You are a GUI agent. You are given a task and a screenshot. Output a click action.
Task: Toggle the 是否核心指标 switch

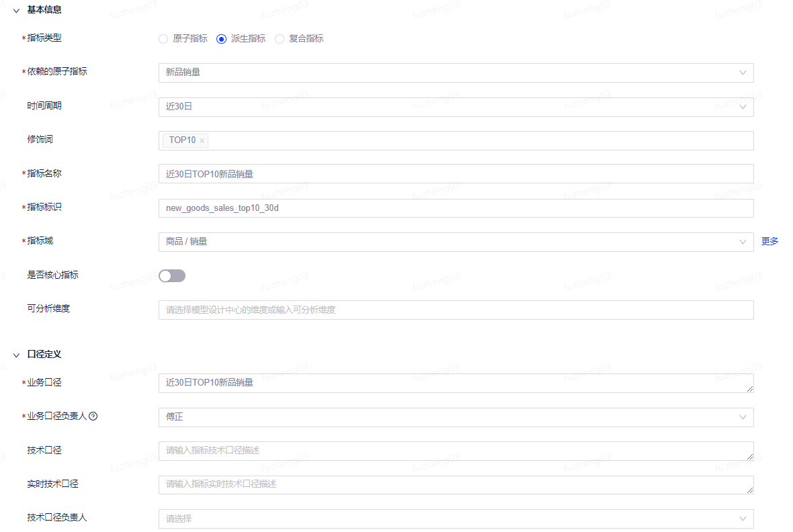tap(172, 275)
